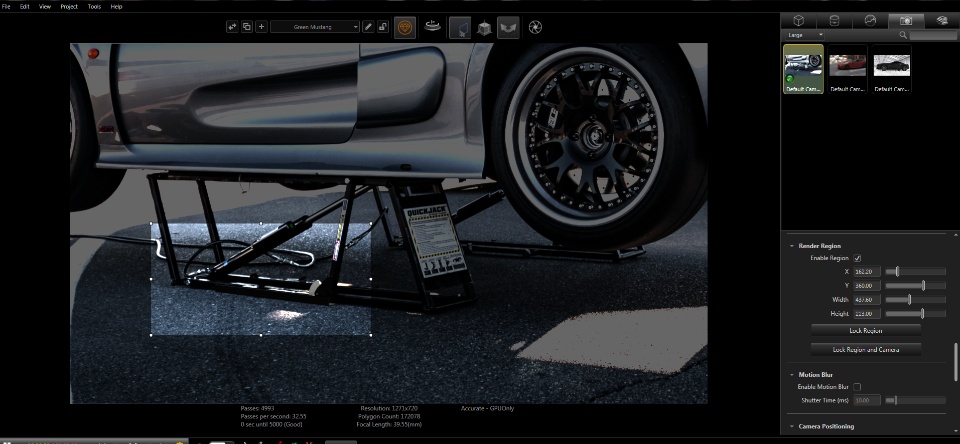
Task: Click the object manipulation cube icon
Action: (x=484, y=28)
